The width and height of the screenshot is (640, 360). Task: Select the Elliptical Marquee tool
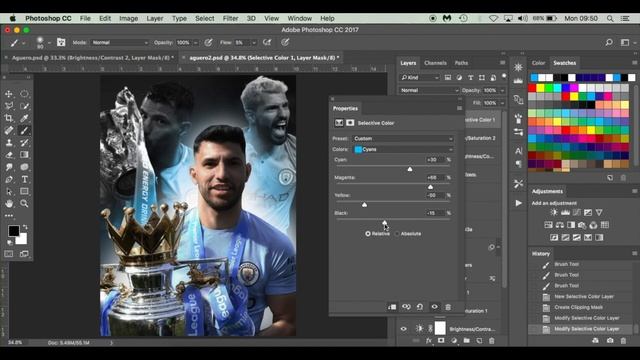24,94
